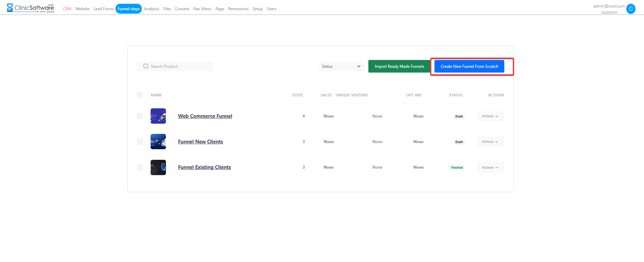The width and height of the screenshot is (644, 262).
Task: Click the ClinicSoftware logo
Action: 30,8
